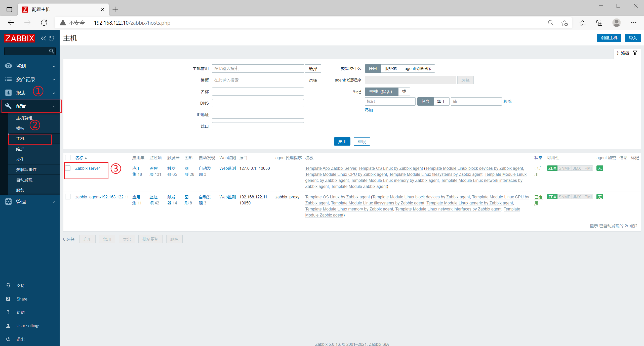Tick checkbox for Zabbix server row

click(68, 168)
